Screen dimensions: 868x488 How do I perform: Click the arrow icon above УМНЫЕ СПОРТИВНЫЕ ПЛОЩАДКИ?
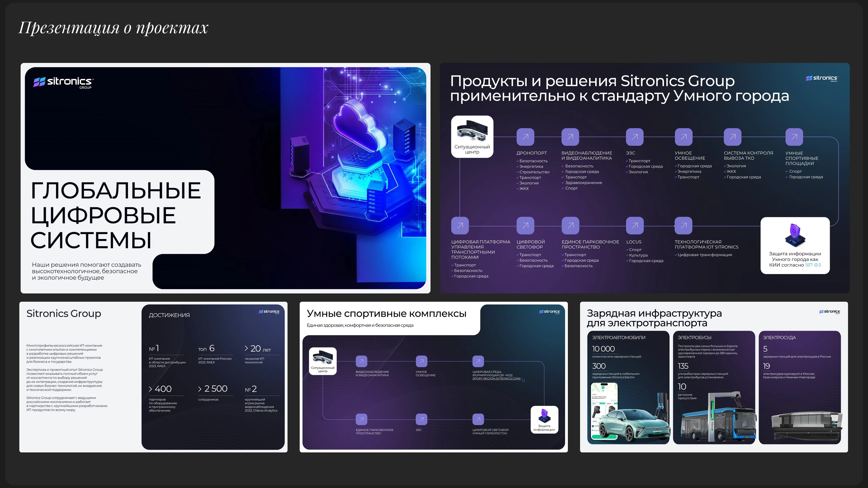pyautogui.click(x=794, y=137)
